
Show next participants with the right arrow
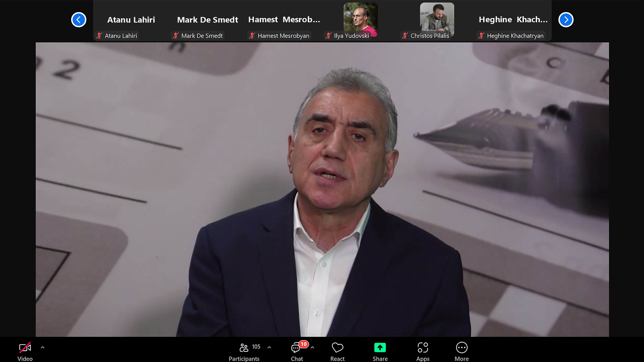[x=566, y=19]
